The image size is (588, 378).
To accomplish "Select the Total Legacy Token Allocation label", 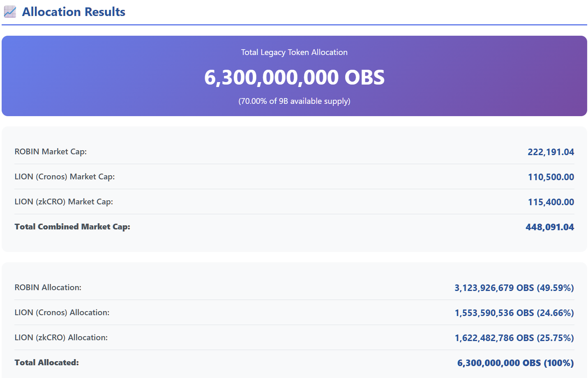I will (294, 52).
